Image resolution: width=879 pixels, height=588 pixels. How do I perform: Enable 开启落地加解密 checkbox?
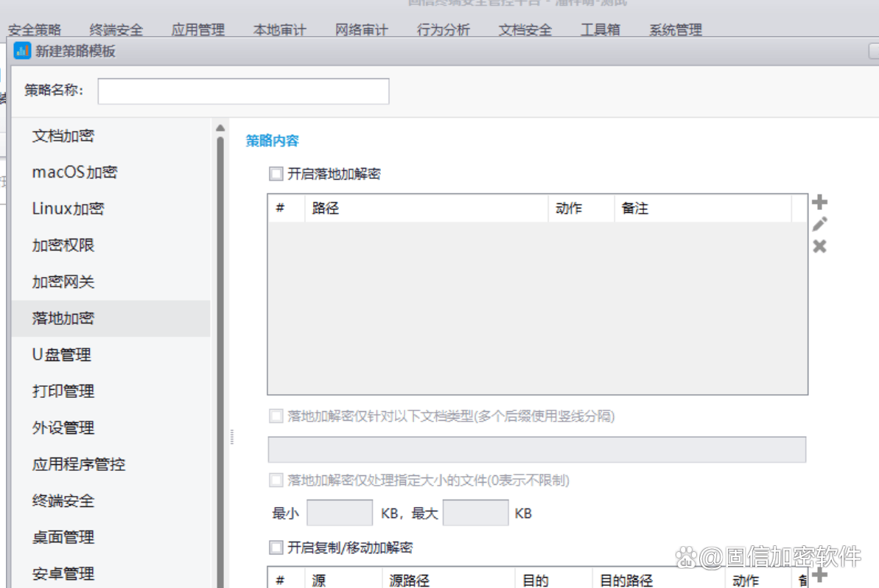tap(276, 174)
